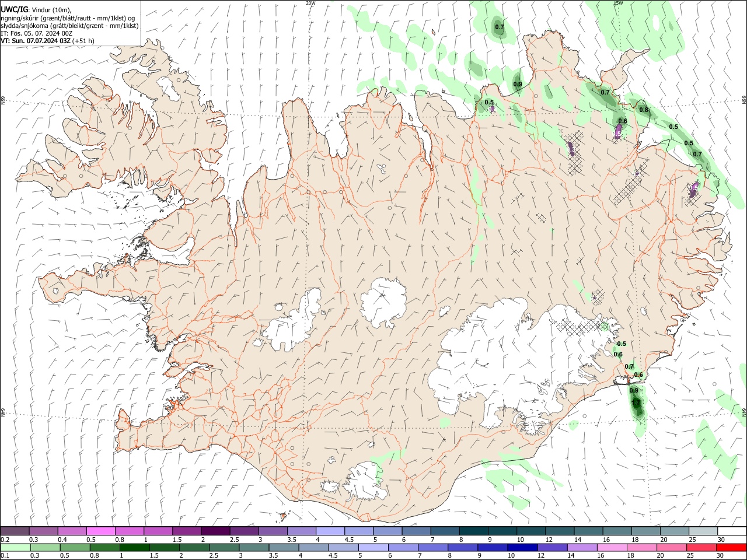Viewport: 747px width, 560px height.
Task: Click the 0.2 label under the top legend row
Action: 5,540
